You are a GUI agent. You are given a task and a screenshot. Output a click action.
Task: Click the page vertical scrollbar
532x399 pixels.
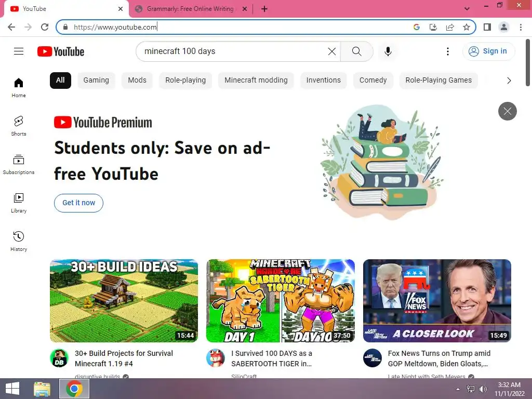tap(528, 63)
